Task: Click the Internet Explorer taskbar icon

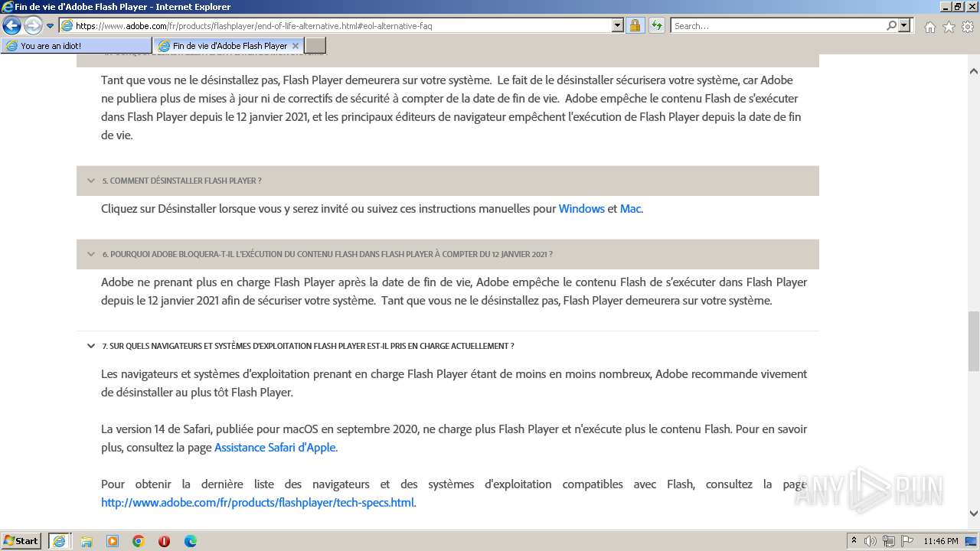Action: click(60, 541)
